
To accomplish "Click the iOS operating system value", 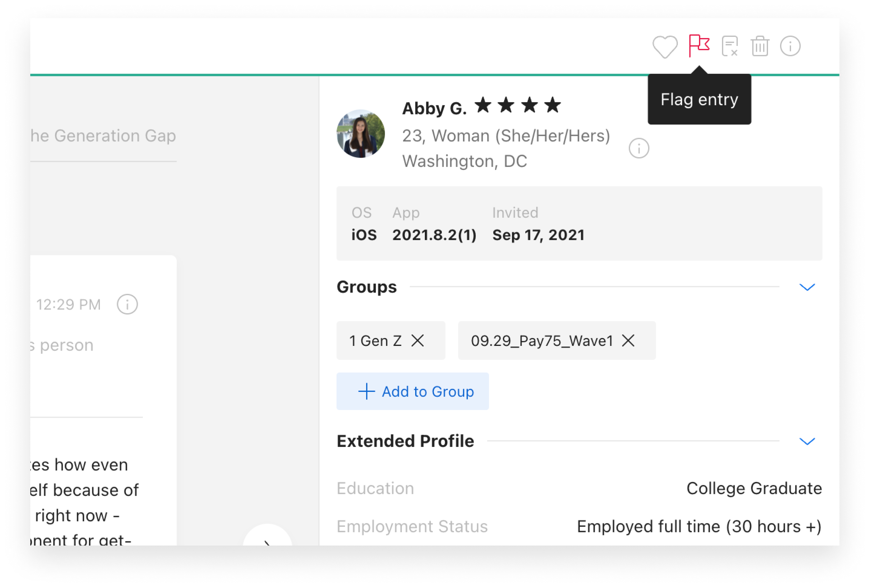I will (x=364, y=235).
